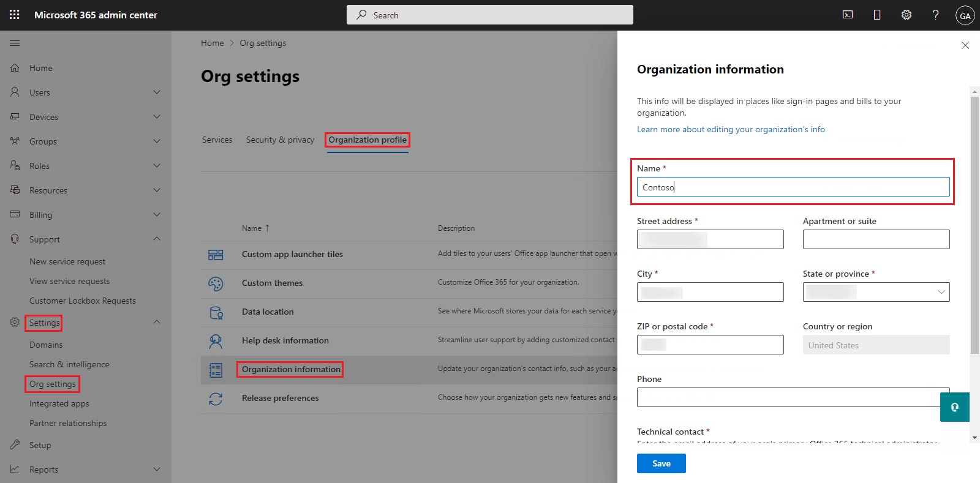980x483 pixels.
Task: Click the Organization information row icon
Action: click(216, 370)
